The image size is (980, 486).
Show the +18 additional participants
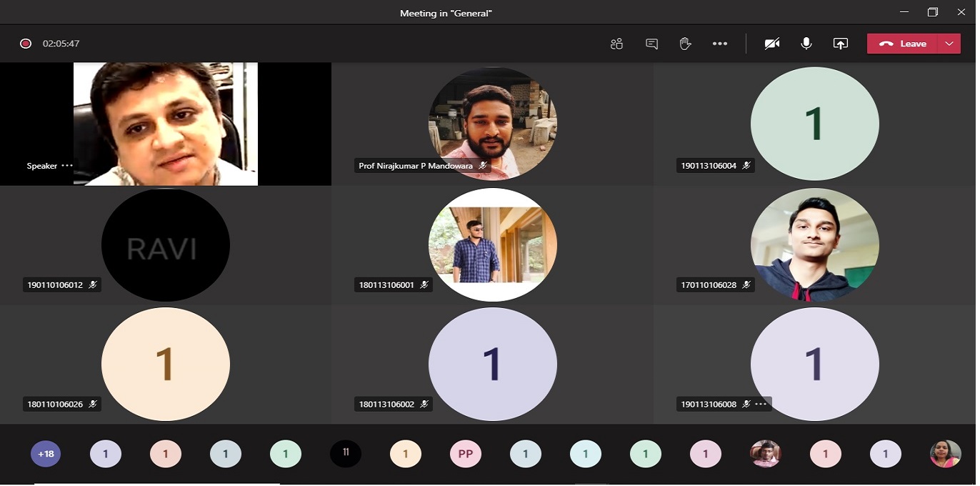46,454
